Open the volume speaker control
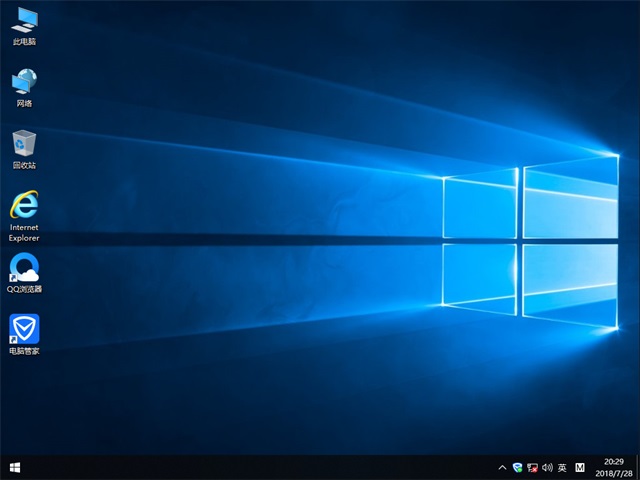The image size is (640, 480). coord(547,467)
